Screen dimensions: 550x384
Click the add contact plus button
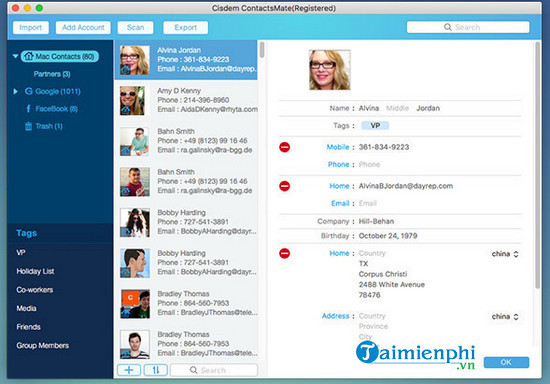tap(129, 370)
